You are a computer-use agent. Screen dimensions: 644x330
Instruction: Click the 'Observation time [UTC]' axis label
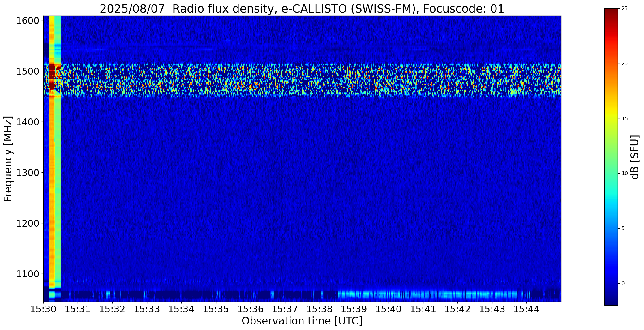pyautogui.click(x=302, y=321)
